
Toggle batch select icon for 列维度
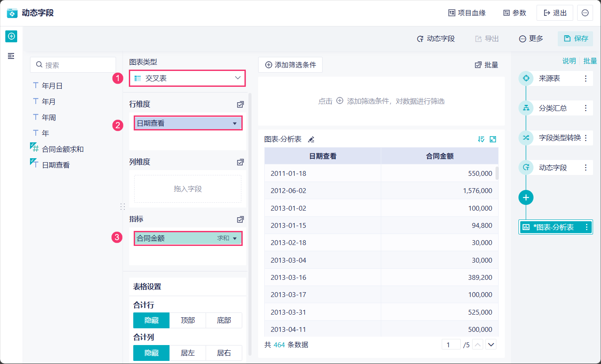click(x=240, y=162)
